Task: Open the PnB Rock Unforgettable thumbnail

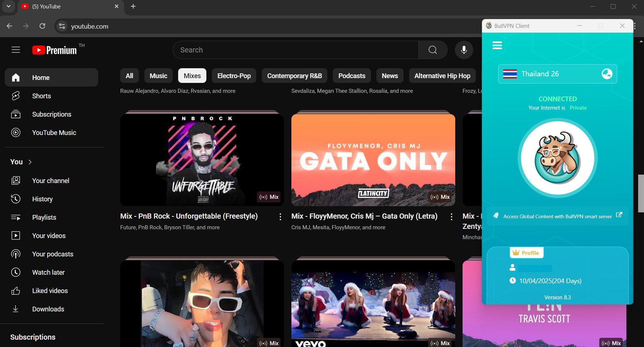Action: 202,160
